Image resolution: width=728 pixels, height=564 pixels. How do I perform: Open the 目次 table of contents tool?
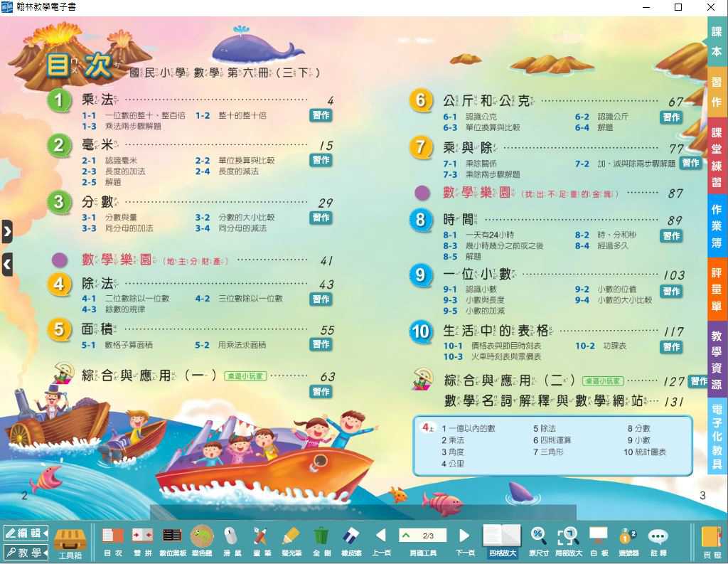click(113, 542)
